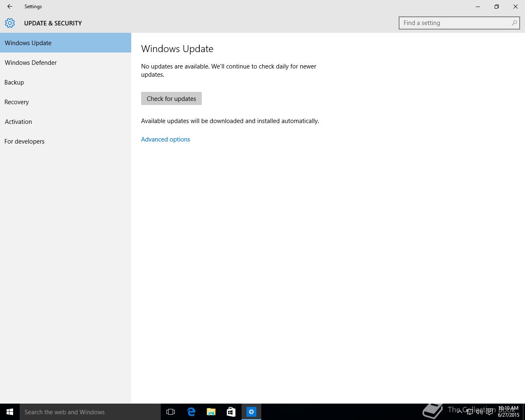Launch Microsoft Edge from the taskbar
Viewport: 525px width, 420px height.
pyautogui.click(x=191, y=412)
